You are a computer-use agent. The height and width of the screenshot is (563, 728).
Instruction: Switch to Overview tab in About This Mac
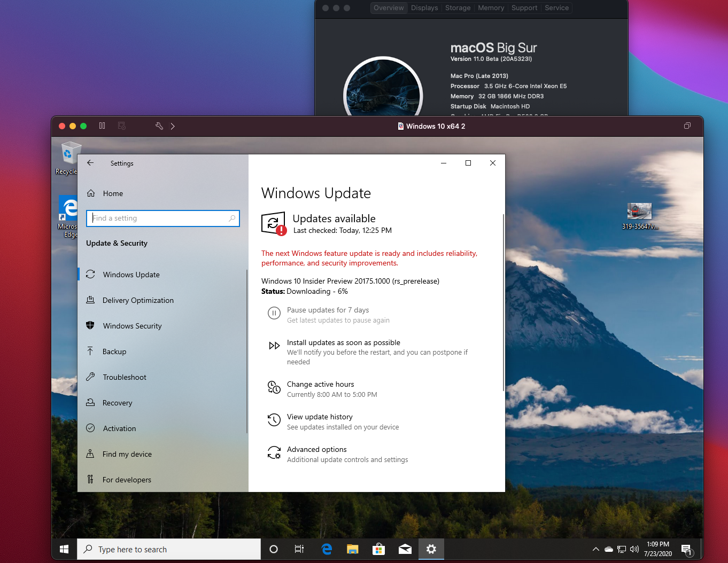click(x=389, y=8)
